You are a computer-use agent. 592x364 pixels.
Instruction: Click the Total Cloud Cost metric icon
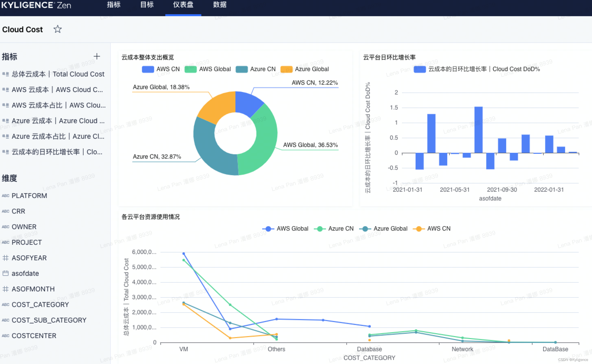click(x=5, y=74)
